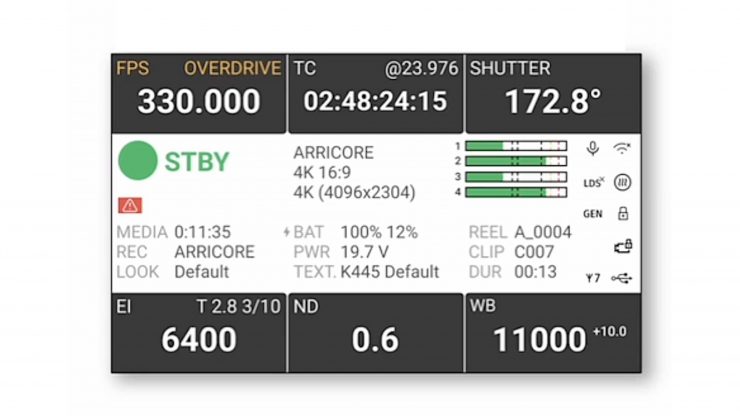Click the GEN genlock indicator
740x416 pixels.
(593, 214)
